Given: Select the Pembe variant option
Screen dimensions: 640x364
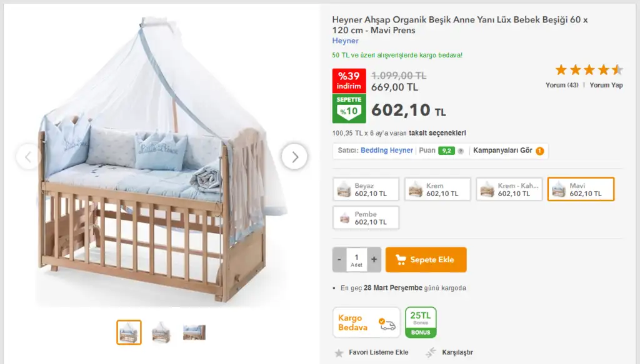Looking at the screenshot, I should [366, 218].
